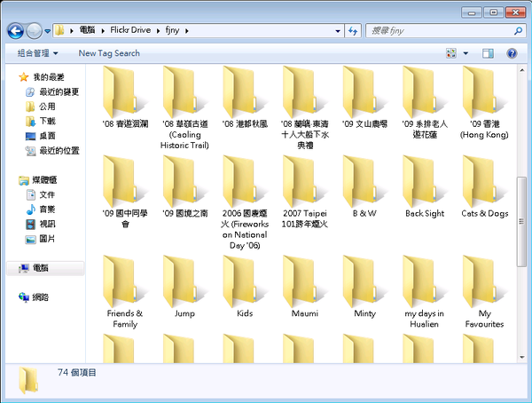Select the '08 蘭嶼 十人大船下水典禮 folder

tap(305, 107)
